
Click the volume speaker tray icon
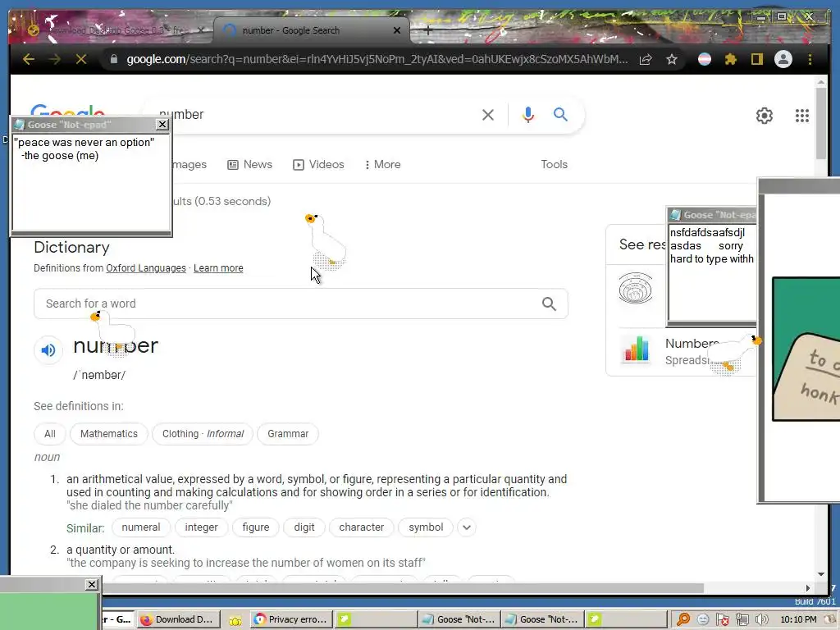click(761, 619)
